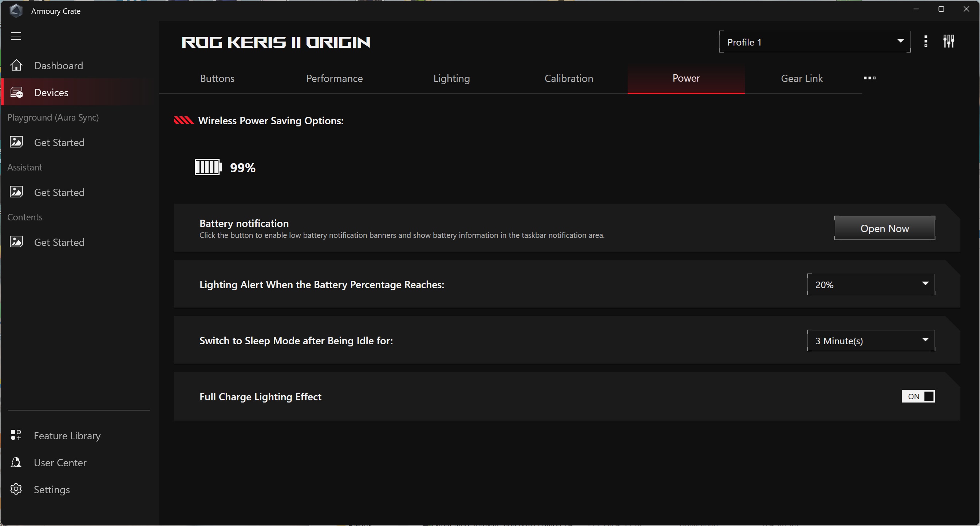Viewport: 980px width, 526px height.
Task: Click the Open Now button
Action: (885, 228)
